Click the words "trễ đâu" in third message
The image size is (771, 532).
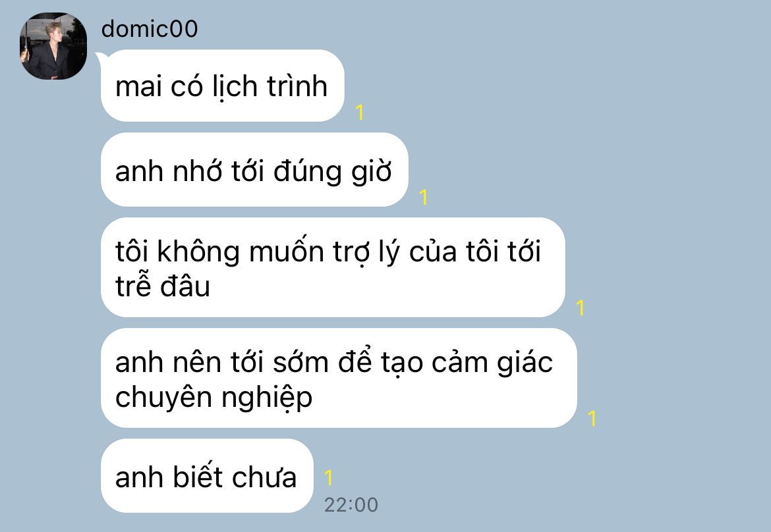(163, 286)
